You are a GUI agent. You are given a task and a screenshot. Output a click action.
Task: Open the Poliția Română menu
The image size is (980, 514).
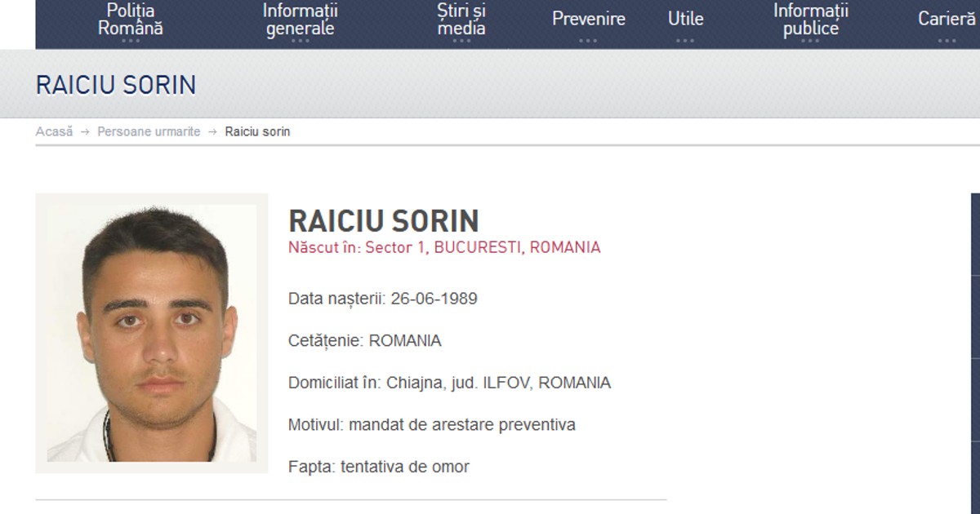(131, 20)
